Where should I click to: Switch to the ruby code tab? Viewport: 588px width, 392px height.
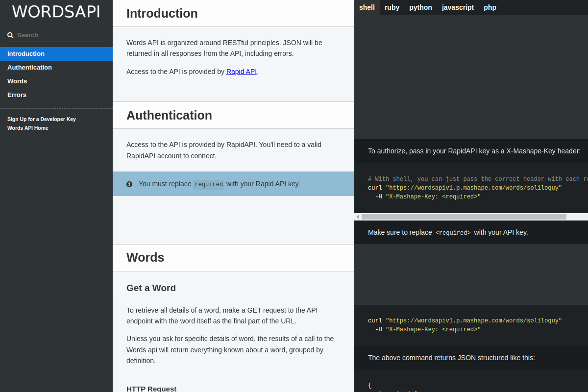point(392,7)
